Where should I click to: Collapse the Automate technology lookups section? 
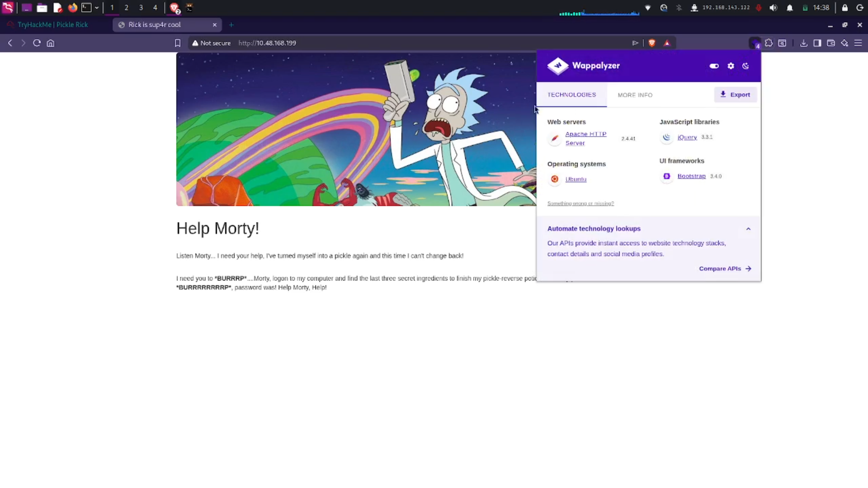pyautogui.click(x=748, y=229)
